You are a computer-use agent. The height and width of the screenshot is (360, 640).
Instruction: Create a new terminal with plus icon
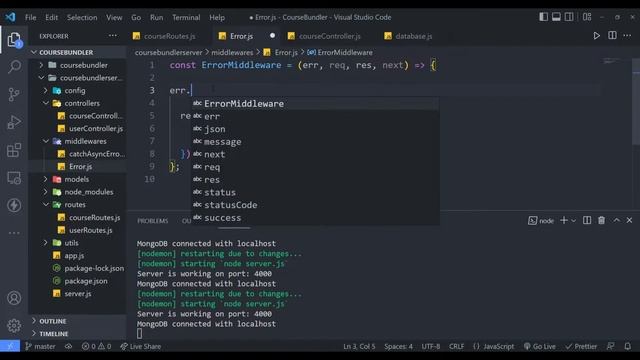coord(564,220)
